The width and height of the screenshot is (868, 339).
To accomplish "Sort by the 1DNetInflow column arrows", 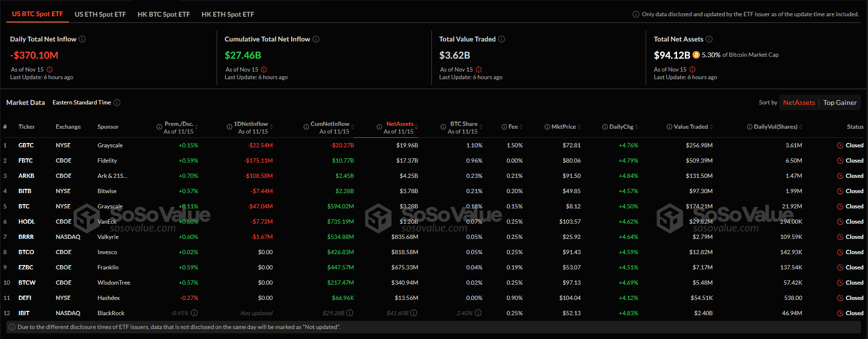I will 272,127.
